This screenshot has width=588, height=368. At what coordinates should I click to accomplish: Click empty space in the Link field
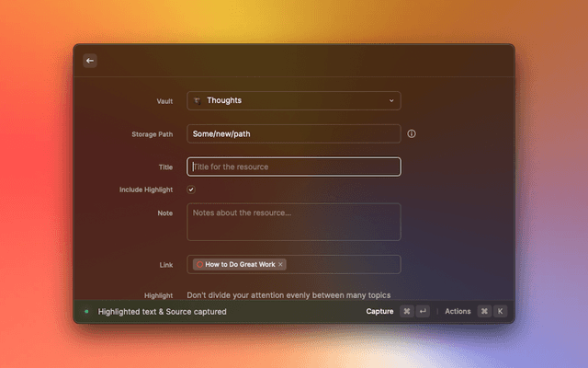coord(345,264)
